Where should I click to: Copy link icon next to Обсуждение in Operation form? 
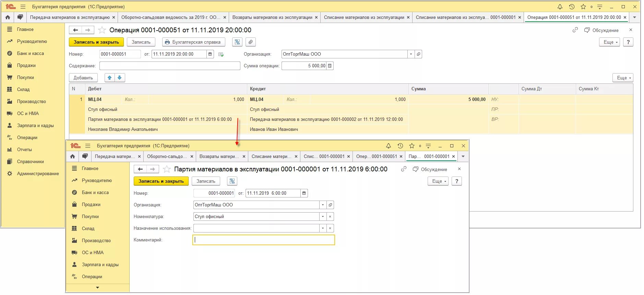coord(575,30)
